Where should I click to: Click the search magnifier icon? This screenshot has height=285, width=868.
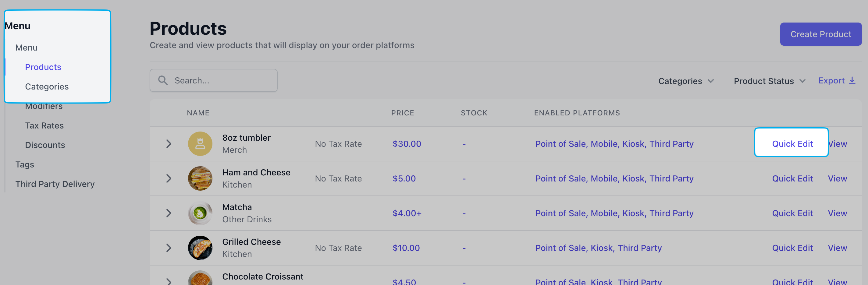click(x=163, y=80)
